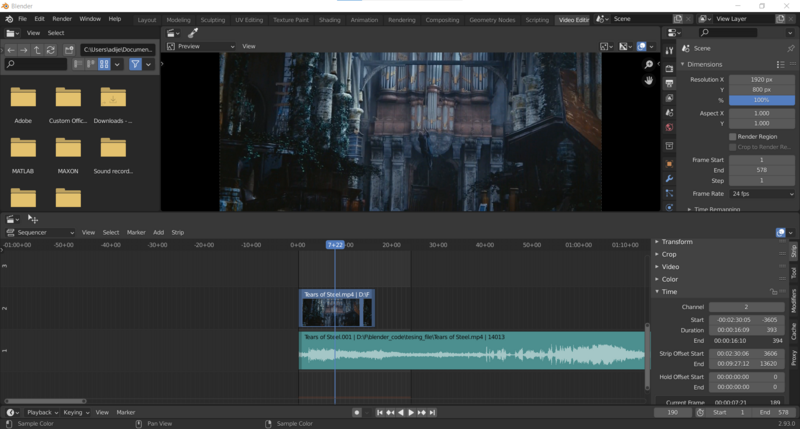
Task: Open the Playback options popover
Action: pyautogui.click(x=40, y=412)
